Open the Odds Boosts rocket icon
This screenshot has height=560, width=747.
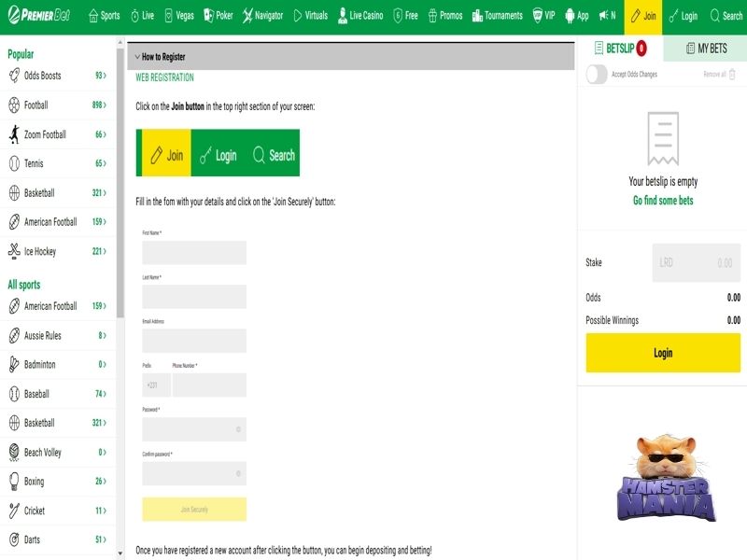tap(14, 76)
